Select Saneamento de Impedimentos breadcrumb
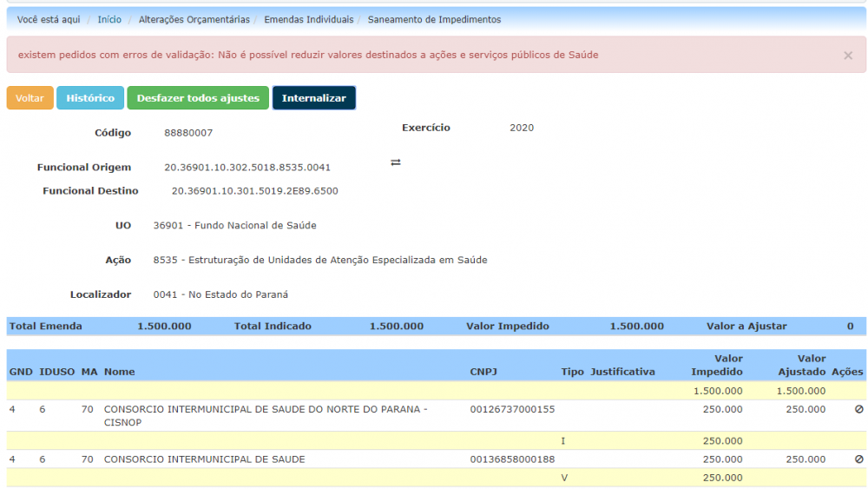This screenshot has height=489, width=868. click(x=434, y=19)
